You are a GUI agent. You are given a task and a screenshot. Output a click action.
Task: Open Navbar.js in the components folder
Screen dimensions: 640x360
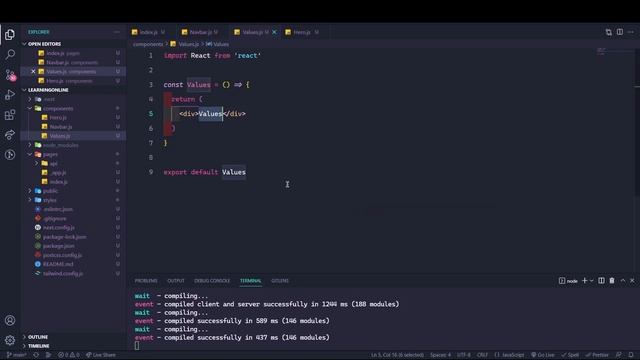coord(60,127)
